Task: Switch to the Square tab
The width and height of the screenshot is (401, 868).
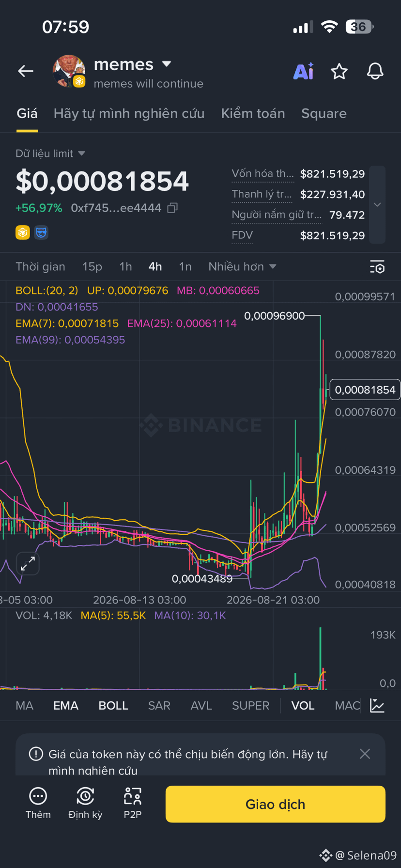Action: [324, 113]
